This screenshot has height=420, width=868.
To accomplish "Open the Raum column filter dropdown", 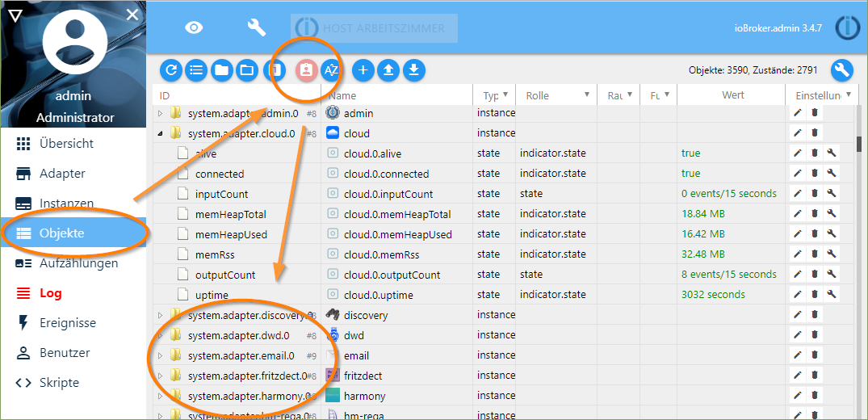I will (x=630, y=94).
